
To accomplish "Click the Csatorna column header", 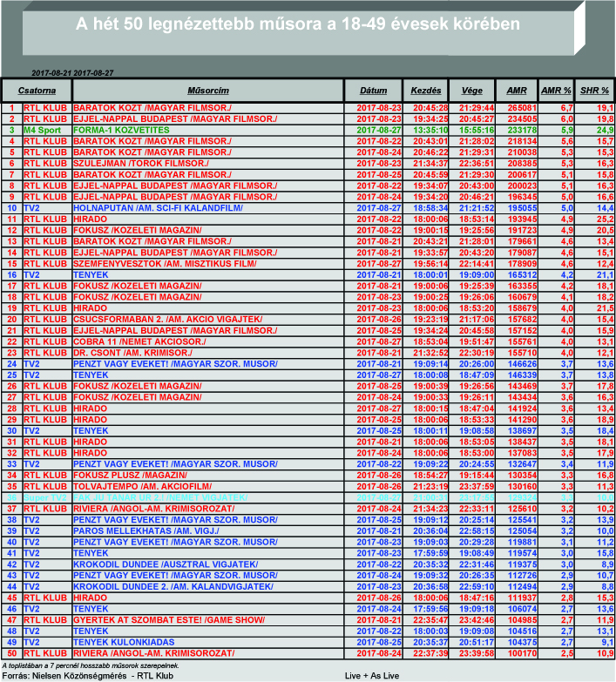I will coord(37,91).
